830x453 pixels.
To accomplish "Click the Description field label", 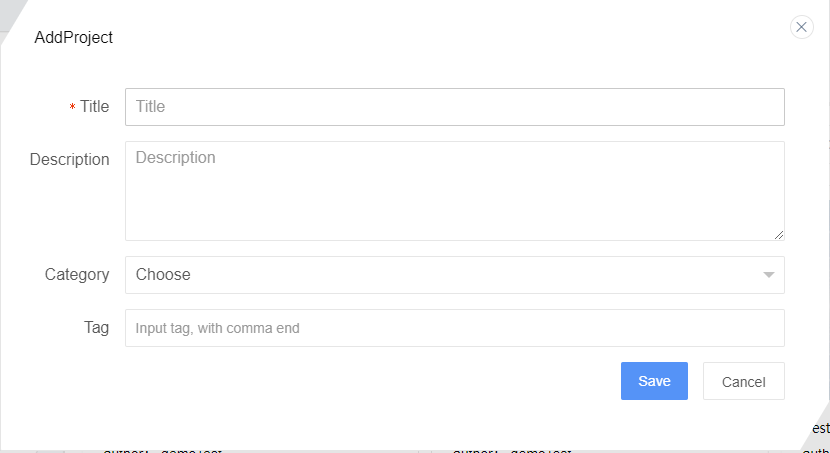I will point(69,159).
